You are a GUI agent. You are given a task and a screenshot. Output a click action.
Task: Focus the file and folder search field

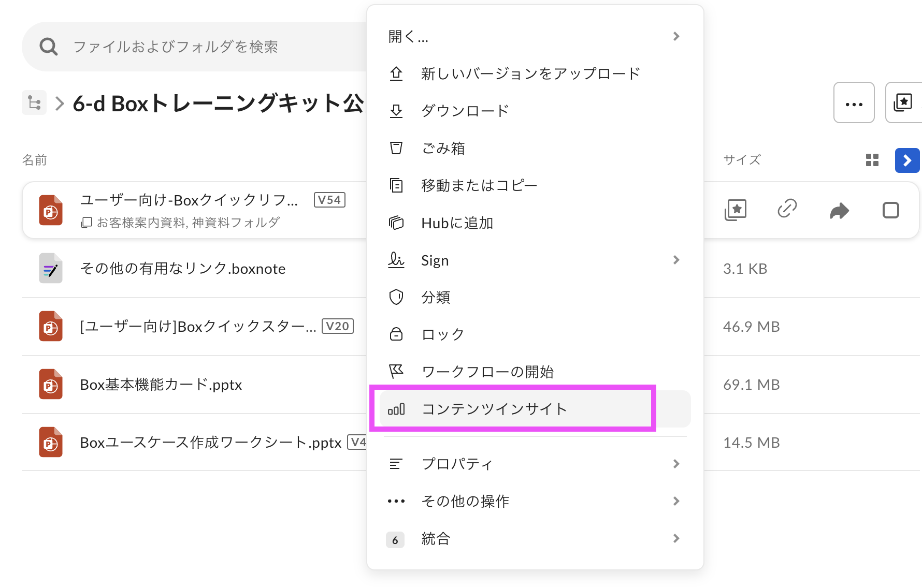(194, 47)
